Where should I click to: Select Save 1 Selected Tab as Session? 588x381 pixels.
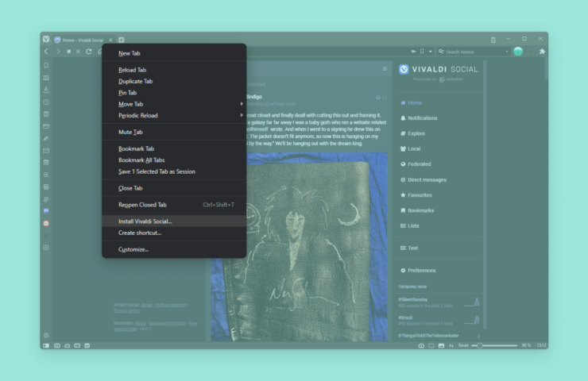174,171
